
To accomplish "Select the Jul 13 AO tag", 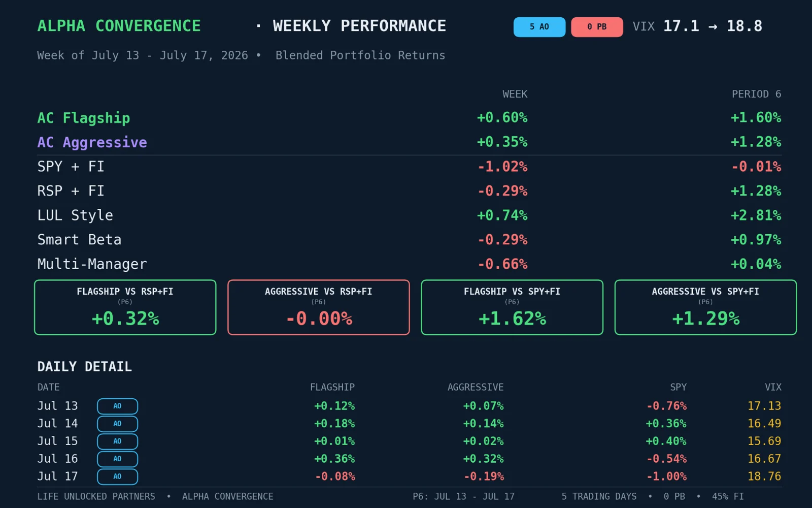I will [x=117, y=406].
